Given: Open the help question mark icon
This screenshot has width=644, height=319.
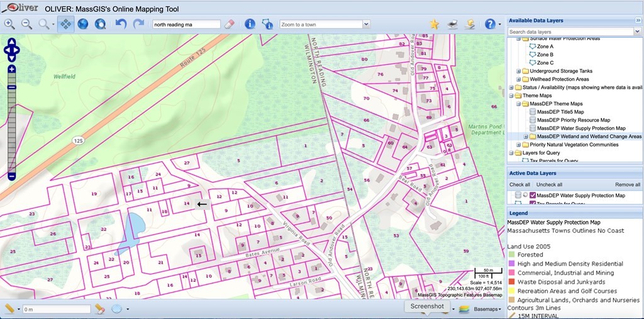Looking at the screenshot, I should pyautogui.click(x=489, y=24).
